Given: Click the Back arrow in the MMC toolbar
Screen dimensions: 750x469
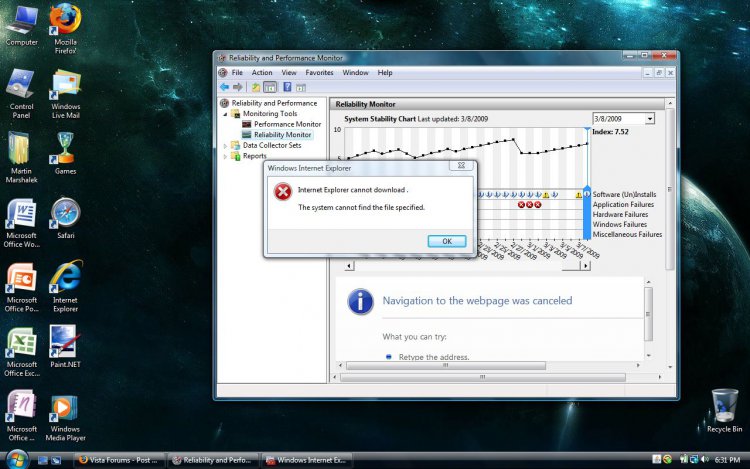Looking at the screenshot, I should click(x=224, y=87).
